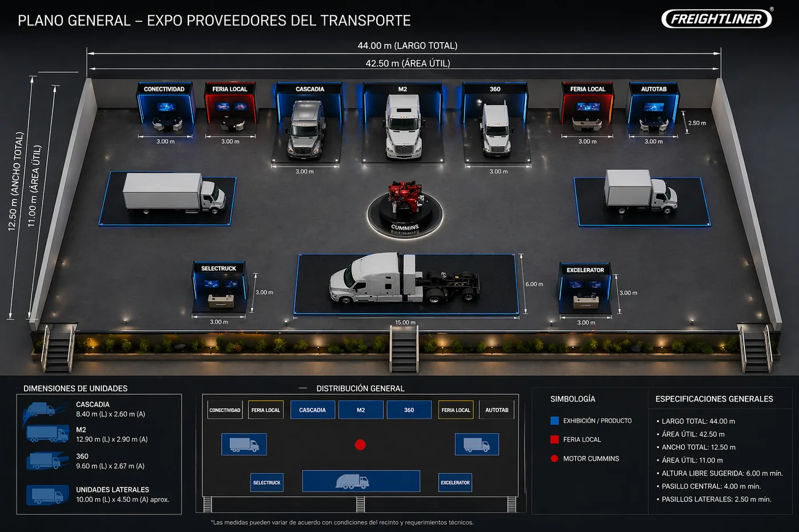Select the CASCADIA box in Distribución General
Image resolution: width=799 pixels, height=532 pixels.
click(313, 410)
